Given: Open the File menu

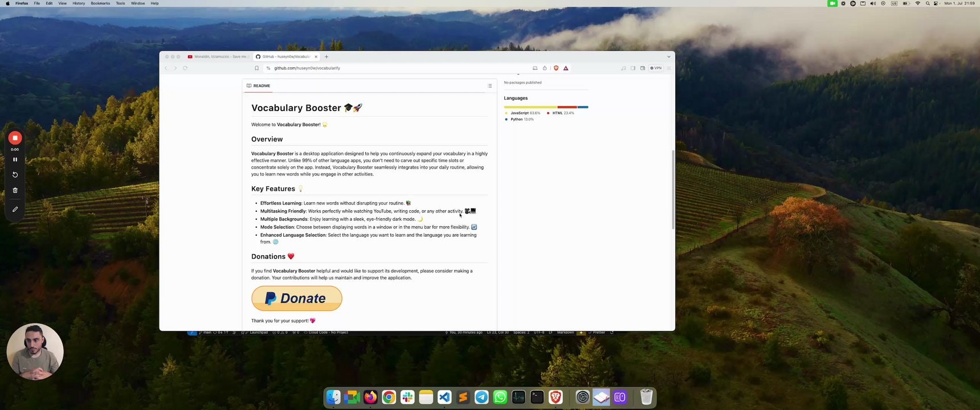Looking at the screenshot, I should point(37,3).
